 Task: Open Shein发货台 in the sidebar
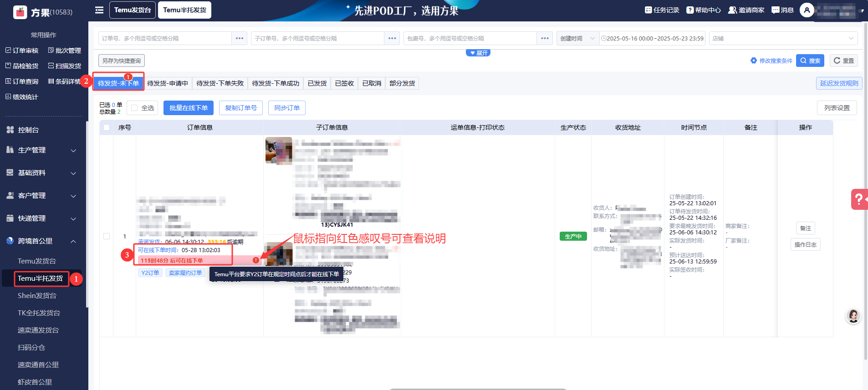coord(37,296)
